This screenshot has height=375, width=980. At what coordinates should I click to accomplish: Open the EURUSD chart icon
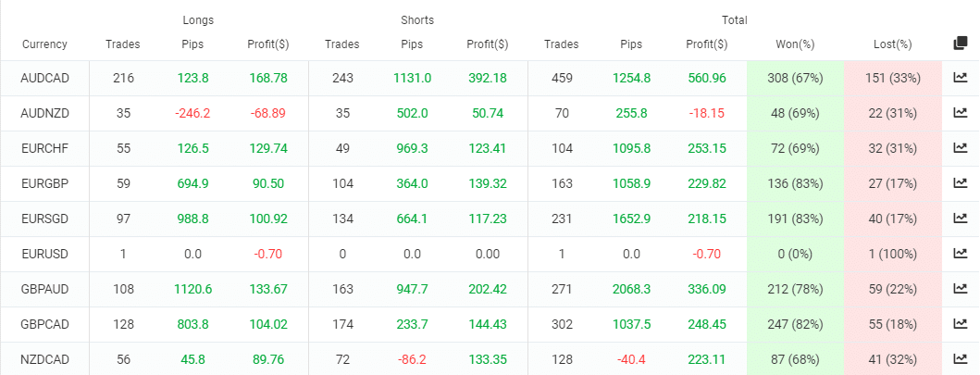(960, 254)
